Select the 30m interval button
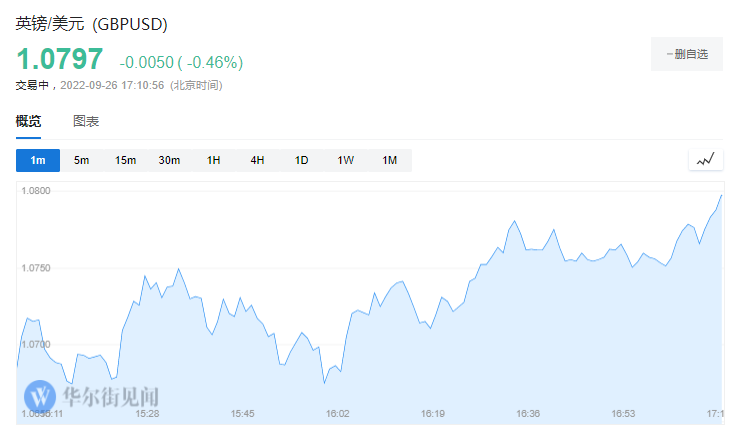 (169, 160)
